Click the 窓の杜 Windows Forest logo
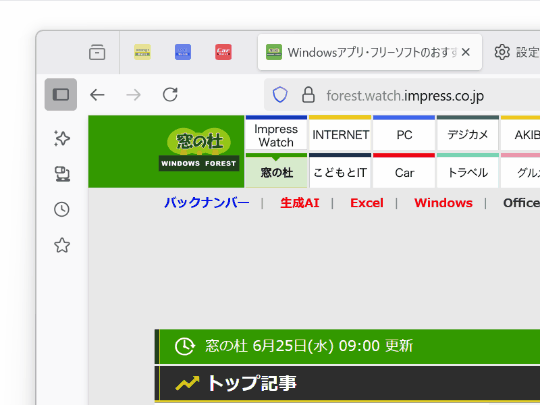The width and height of the screenshot is (540, 405). pyautogui.click(x=199, y=149)
